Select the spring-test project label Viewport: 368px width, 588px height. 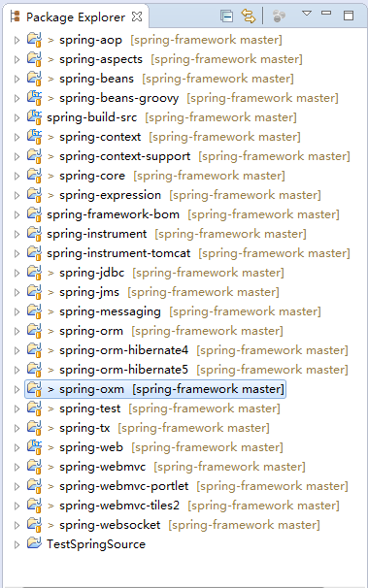(90, 408)
